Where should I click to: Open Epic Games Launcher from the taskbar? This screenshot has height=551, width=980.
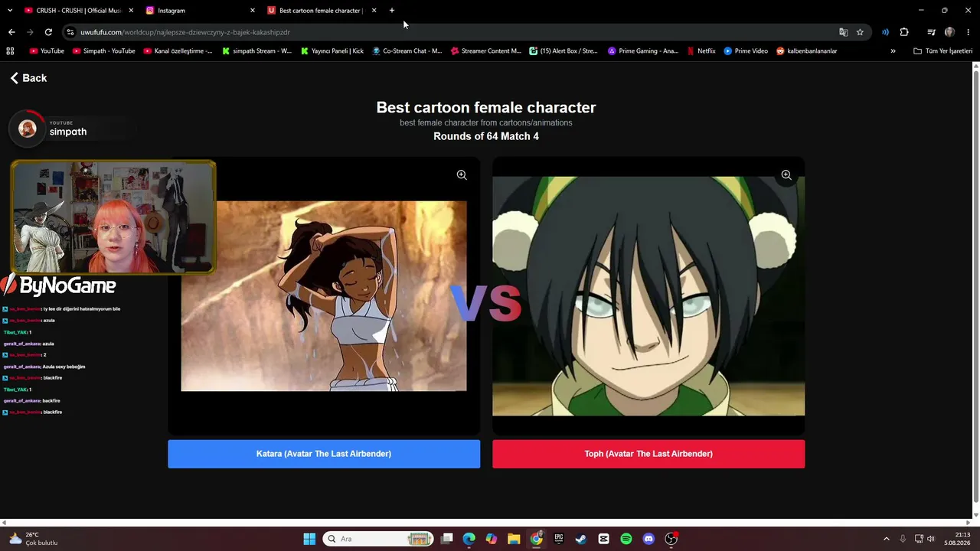pos(559,539)
